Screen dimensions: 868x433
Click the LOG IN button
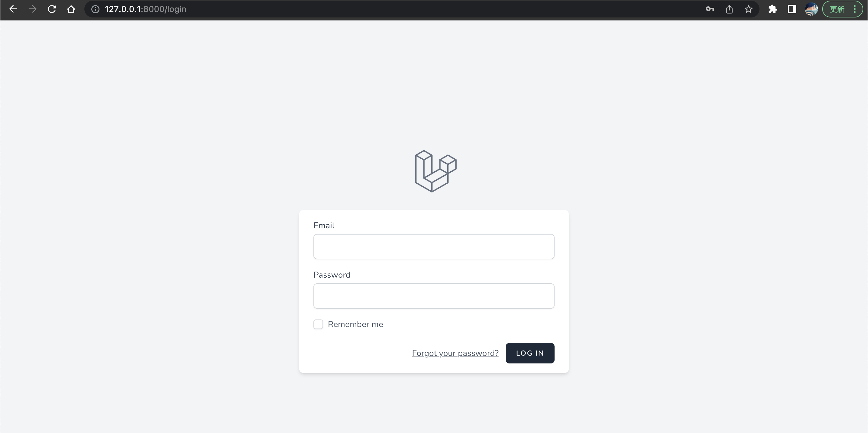pos(530,353)
